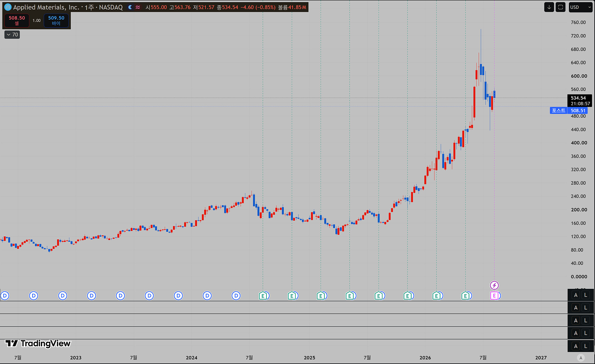Toggle auto scale A beside the TradingView logo pane
This screenshot has width=595, height=364.
tap(576, 346)
